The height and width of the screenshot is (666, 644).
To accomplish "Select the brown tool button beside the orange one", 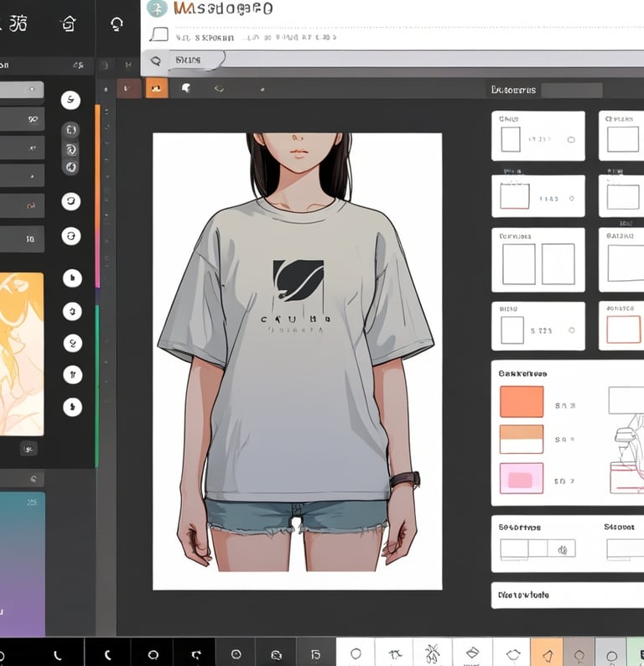I will (128, 88).
